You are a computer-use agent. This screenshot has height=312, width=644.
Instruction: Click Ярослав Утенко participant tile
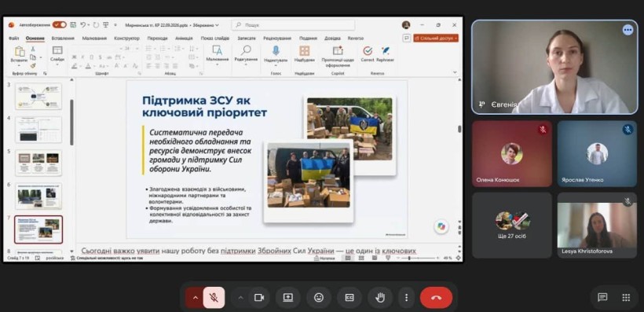click(x=597, y=154)
